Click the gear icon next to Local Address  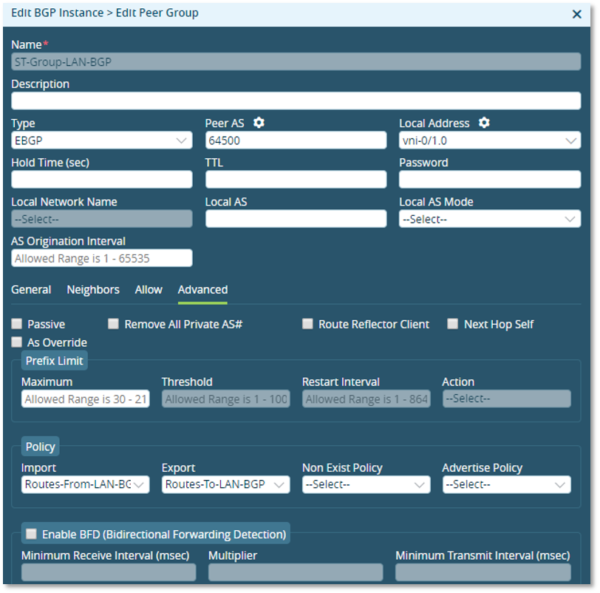[x=484, y=123]
